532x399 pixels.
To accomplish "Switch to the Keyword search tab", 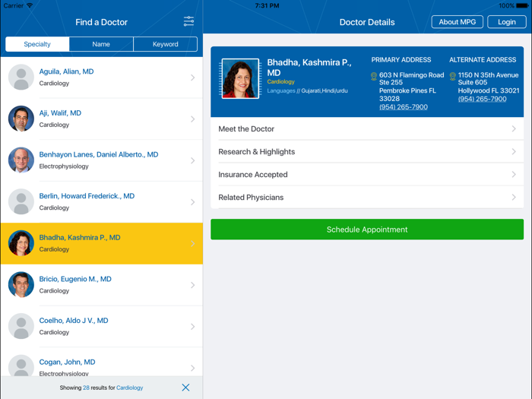I will coord(165,44).
